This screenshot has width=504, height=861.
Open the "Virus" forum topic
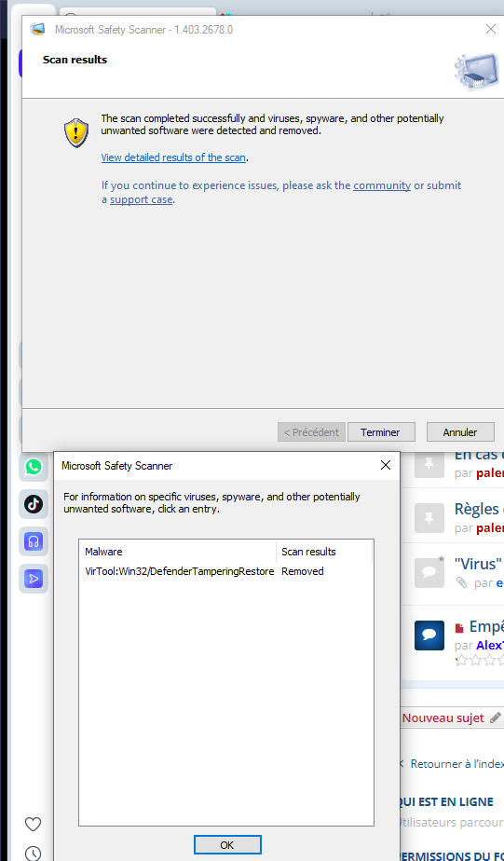[x=478, y=564]
